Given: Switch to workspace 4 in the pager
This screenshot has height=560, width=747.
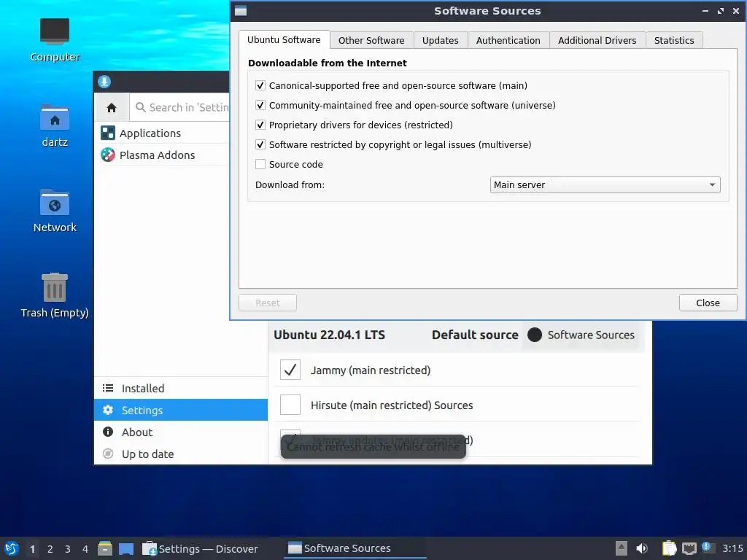Looking at the screenshot, I should tap(85, 548).
